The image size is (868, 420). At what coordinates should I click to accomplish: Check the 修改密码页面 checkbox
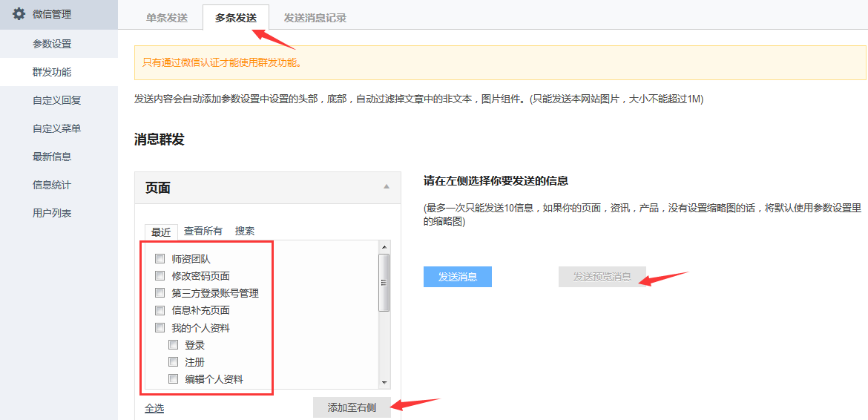[x=160, y=275]
